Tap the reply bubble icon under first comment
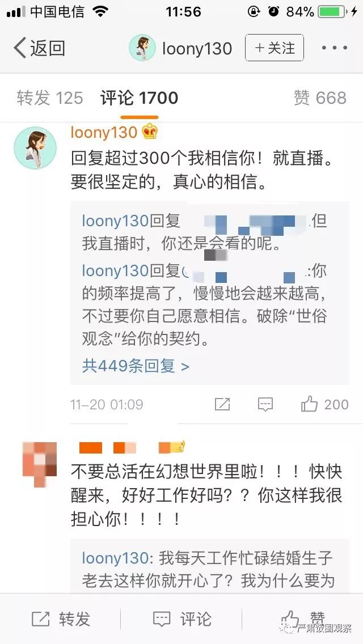The height and width of the screenshot is (644, 363). click(265, 405)
